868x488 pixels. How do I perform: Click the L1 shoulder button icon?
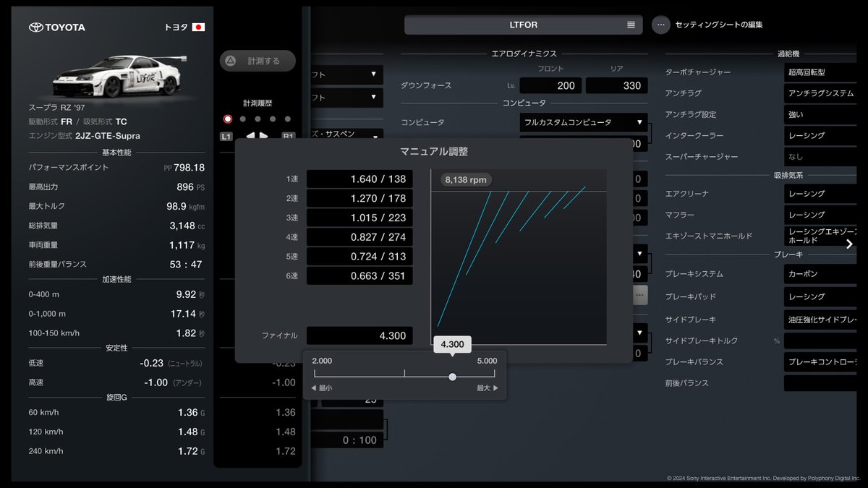[226, 136]
